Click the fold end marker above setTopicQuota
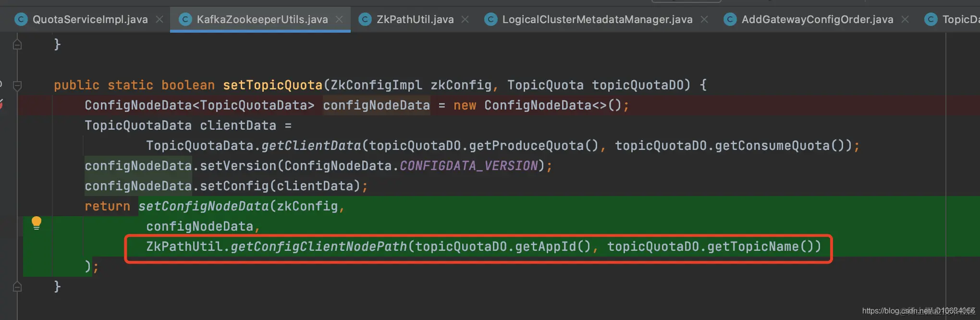980x320 pixels. pyautogui.click(x=17, y=45)
